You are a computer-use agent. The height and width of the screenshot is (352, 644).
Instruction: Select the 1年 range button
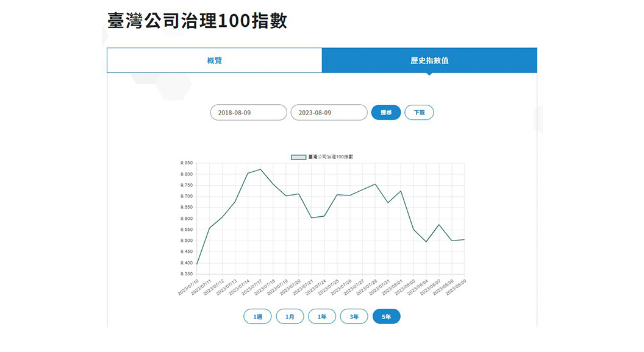click(322, 316)
